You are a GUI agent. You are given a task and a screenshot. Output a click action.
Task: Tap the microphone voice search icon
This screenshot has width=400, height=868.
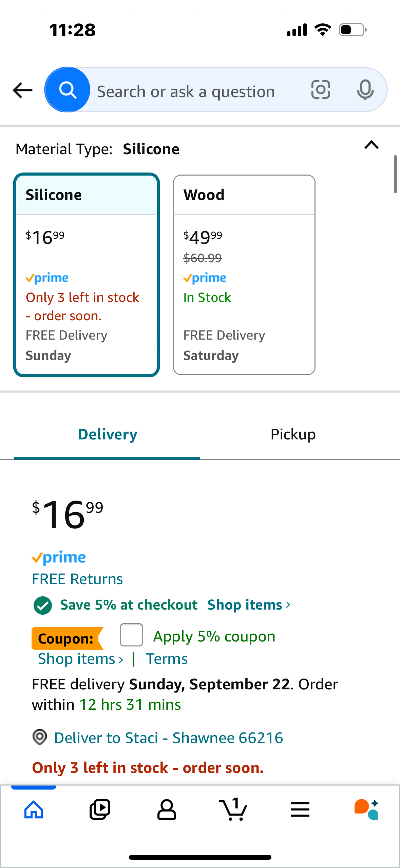365,90
